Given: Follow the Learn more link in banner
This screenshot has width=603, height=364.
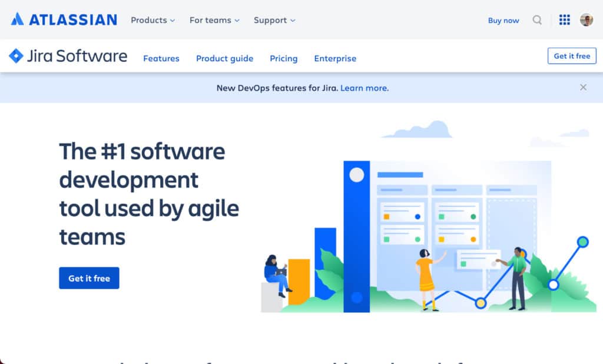Looking at the screenshot, I should [364, 88].
